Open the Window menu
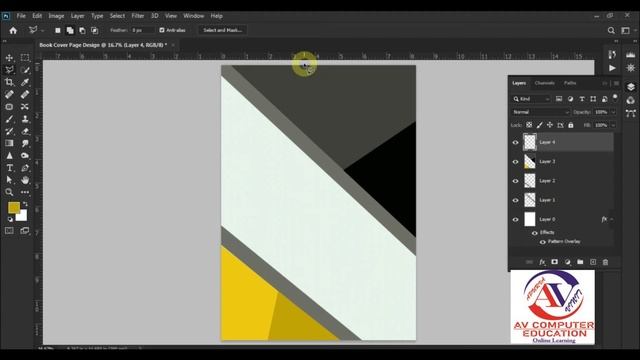The image size is (640, 360). click(193, 16)
